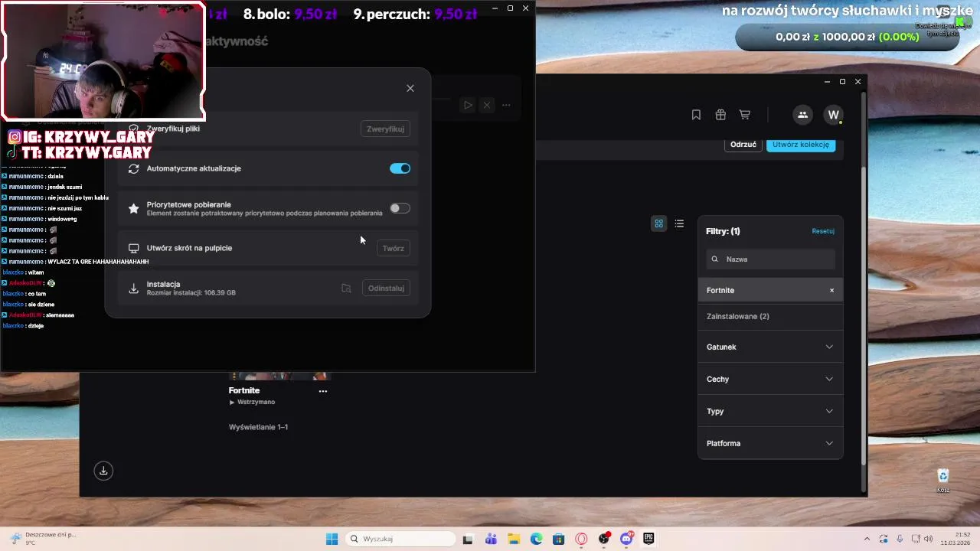The image size is (980, 551).
Task: Open the installation folder icon beside Odinstaluj
Action: [x=346, y=288]
